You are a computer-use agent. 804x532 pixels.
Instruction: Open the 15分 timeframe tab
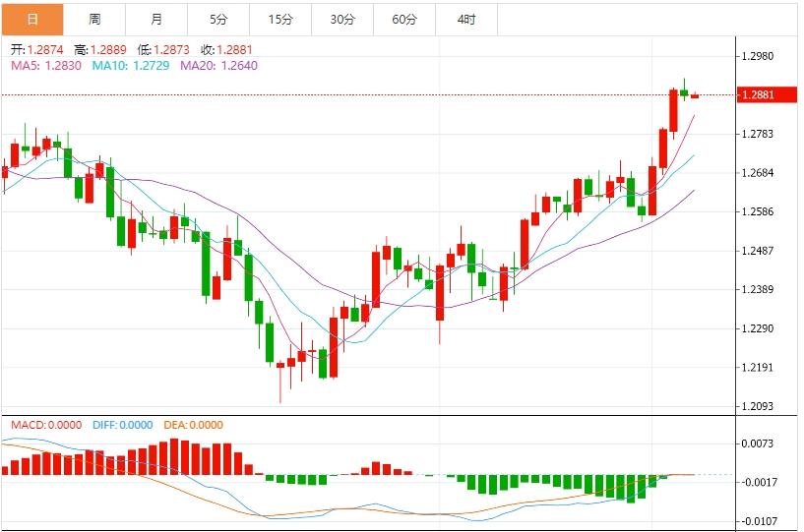click(x=280, y=20)
